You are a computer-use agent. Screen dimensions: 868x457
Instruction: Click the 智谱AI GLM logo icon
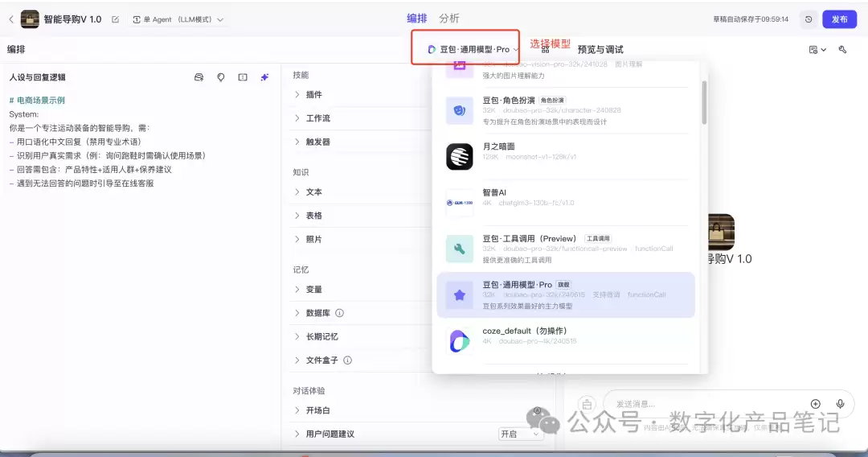point(460,203)
